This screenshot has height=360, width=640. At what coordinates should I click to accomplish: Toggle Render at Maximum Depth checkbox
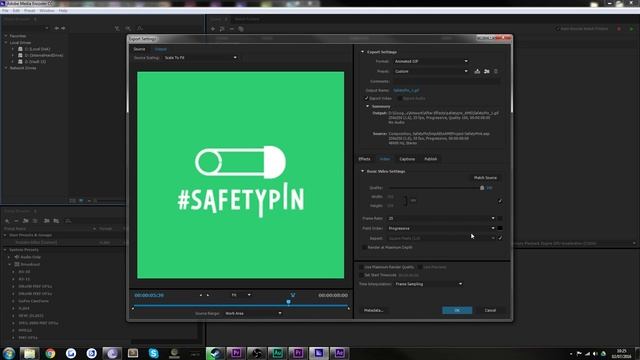(364, 247)
